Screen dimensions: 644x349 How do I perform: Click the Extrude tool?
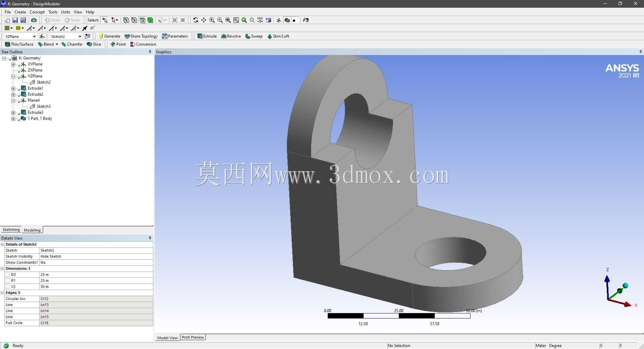point(207,36)
